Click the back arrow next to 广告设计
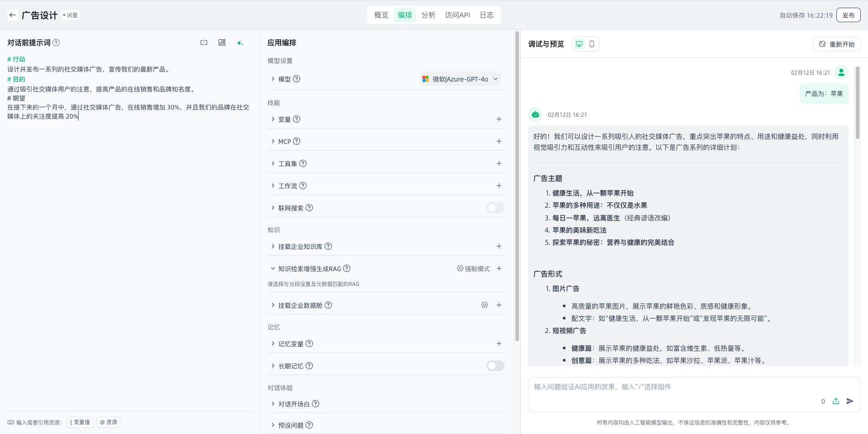This screenshot has width=868, height=434. point(13,15)
